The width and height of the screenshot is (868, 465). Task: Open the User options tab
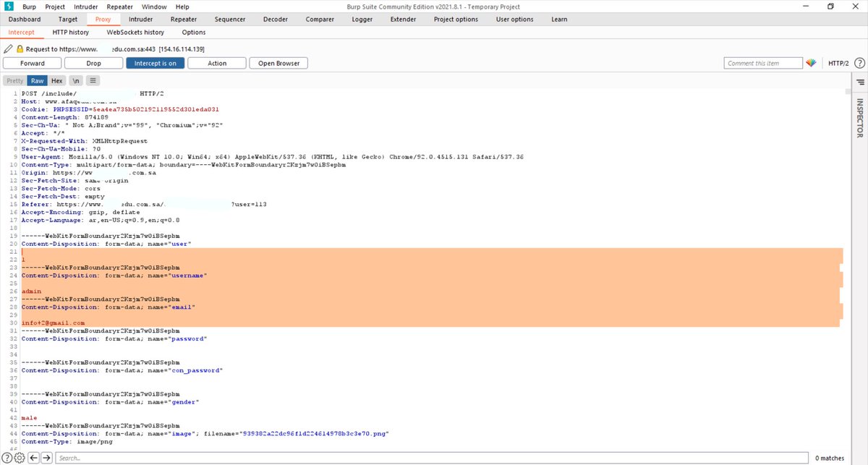pos(515,20)
